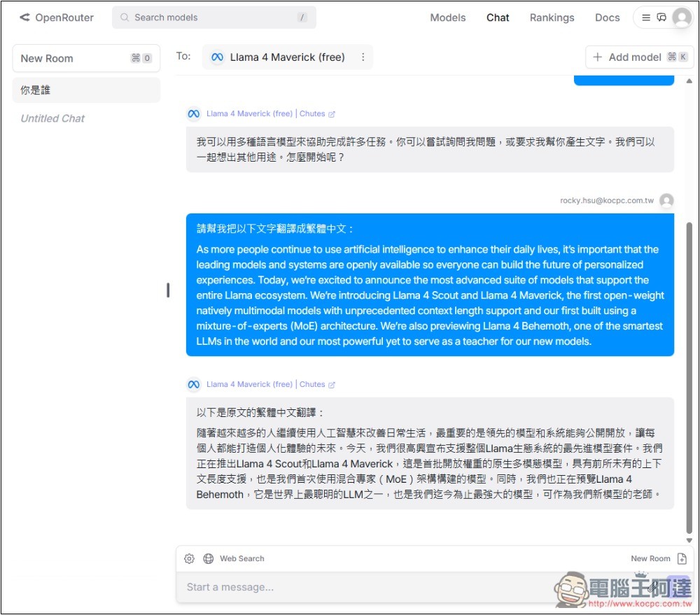Viewport: 700px width, 615px height.
Task: Click the OpenRouter logo icon
Action: (24, 17)
